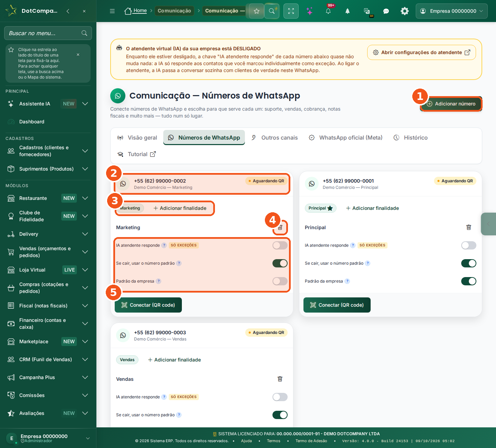Screen dimensions: 496x448
Task: Click Adicionar finalidade in the Vendas card
Action: coord(174,360)
